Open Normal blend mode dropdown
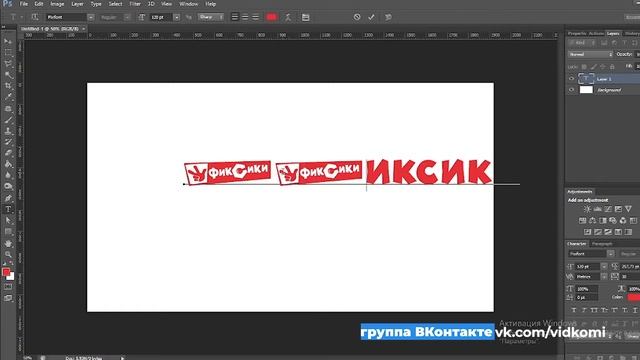Image resolution: width=640 pixels, height=360 pixels. [590, 54]
